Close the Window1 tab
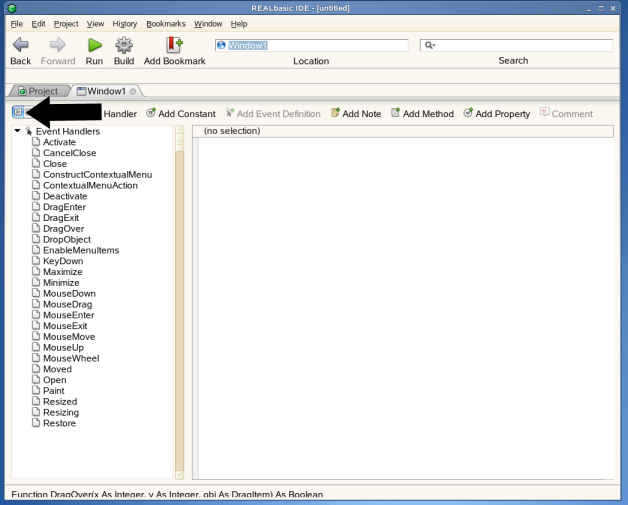628x505 pixels. (x=133, y=91)
